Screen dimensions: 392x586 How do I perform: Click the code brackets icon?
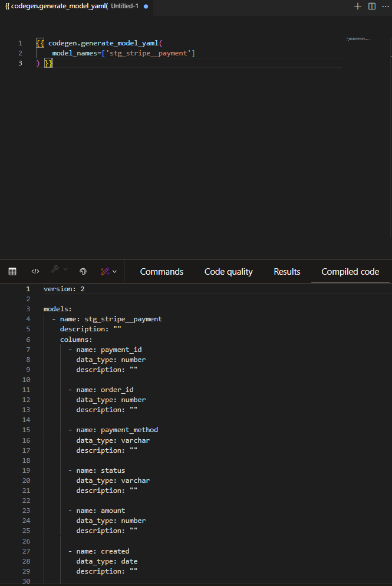point(35,271)
